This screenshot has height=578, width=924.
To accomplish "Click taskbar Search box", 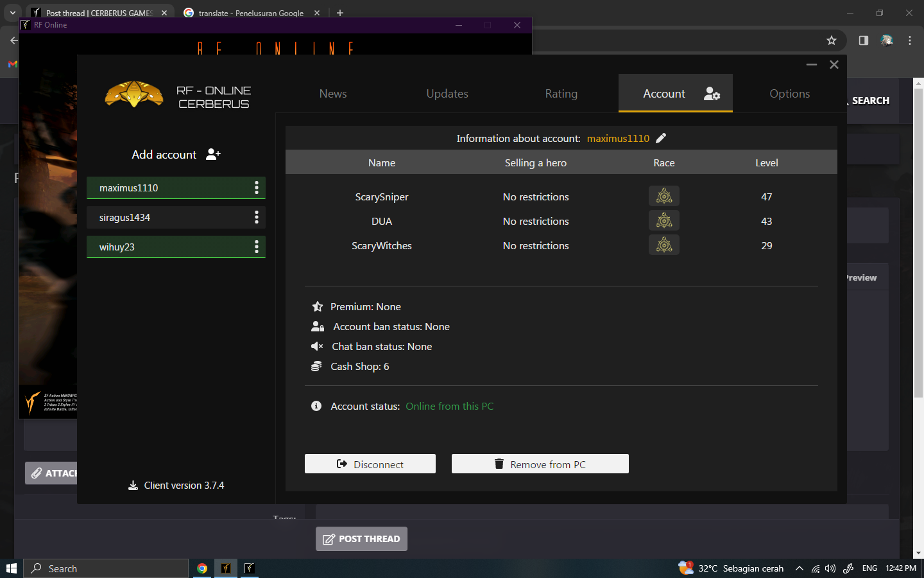I will coord(106,568).
